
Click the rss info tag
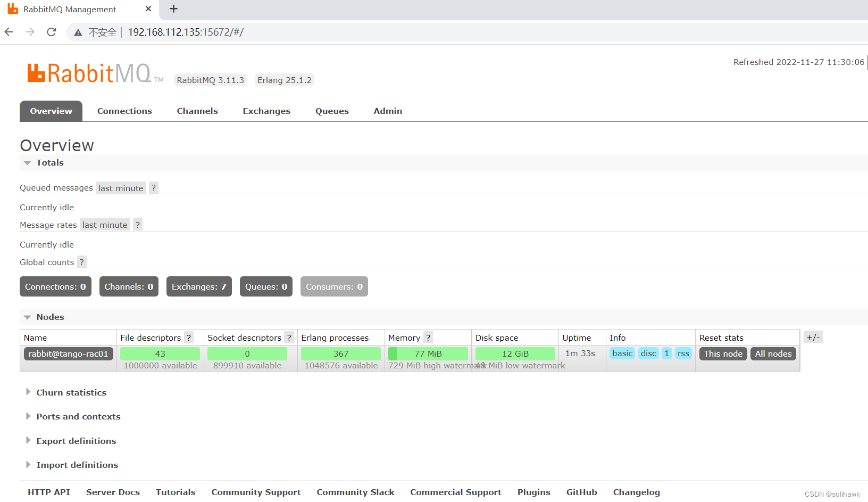click(x=683, y=353)
